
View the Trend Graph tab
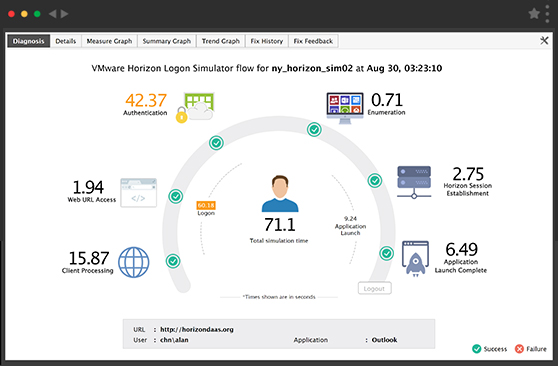(x=221, y=41)
